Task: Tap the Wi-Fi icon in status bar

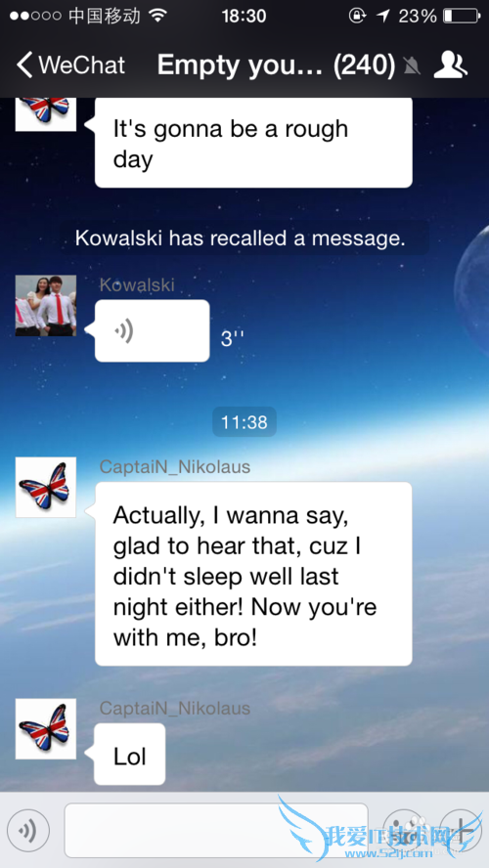Action: 158,16
